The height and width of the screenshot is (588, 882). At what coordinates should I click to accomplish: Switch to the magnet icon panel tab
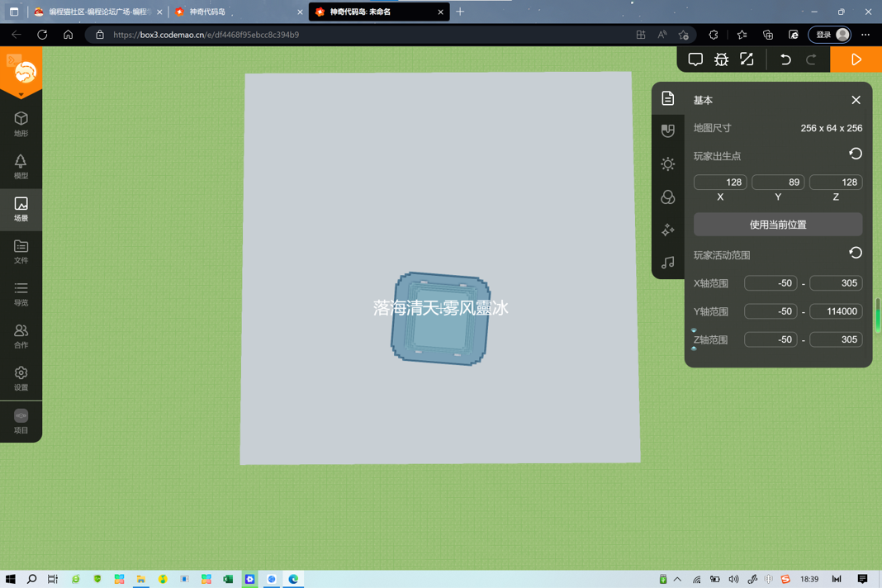(667, 131)
